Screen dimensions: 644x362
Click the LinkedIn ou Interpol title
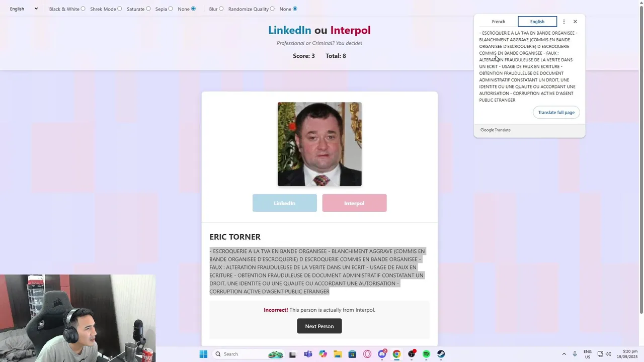coord(319,30)
